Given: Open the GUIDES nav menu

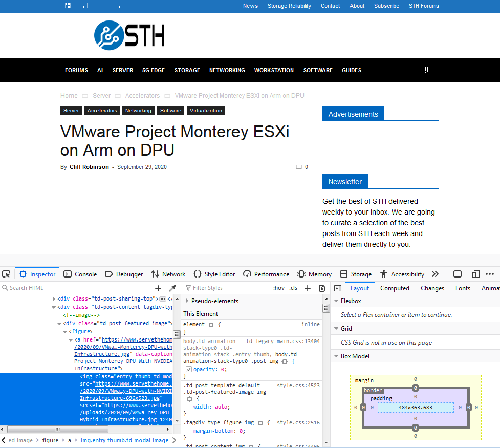Looking at the screenshot, I should (352, 70).
